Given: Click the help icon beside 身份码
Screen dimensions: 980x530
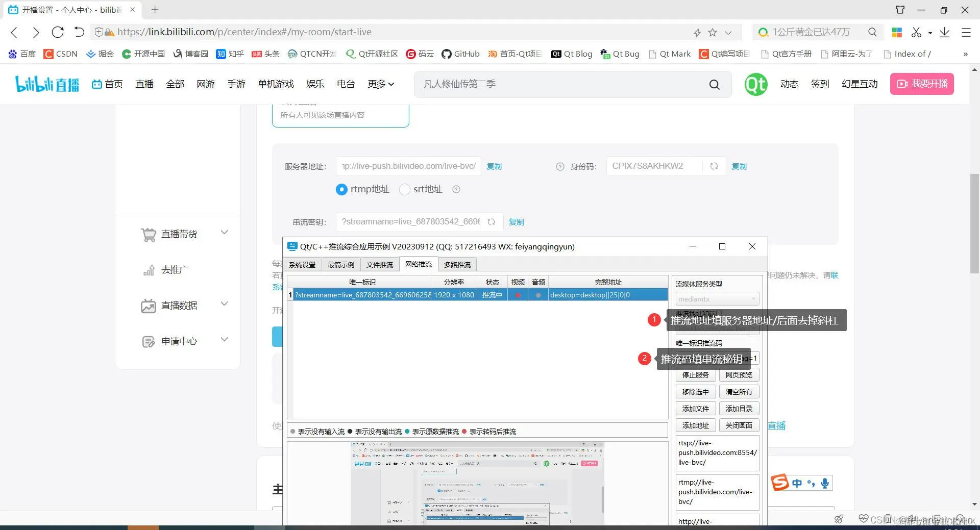Looking at the screenshot, I should (560, 167).
